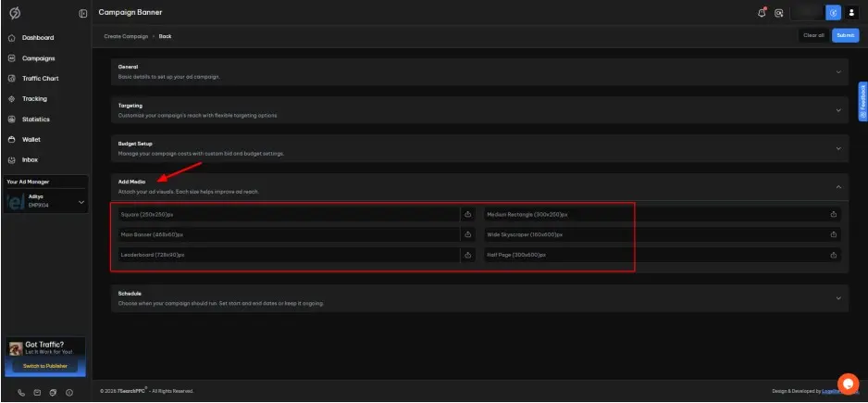Click the Submit button

[x=845, y=35]
